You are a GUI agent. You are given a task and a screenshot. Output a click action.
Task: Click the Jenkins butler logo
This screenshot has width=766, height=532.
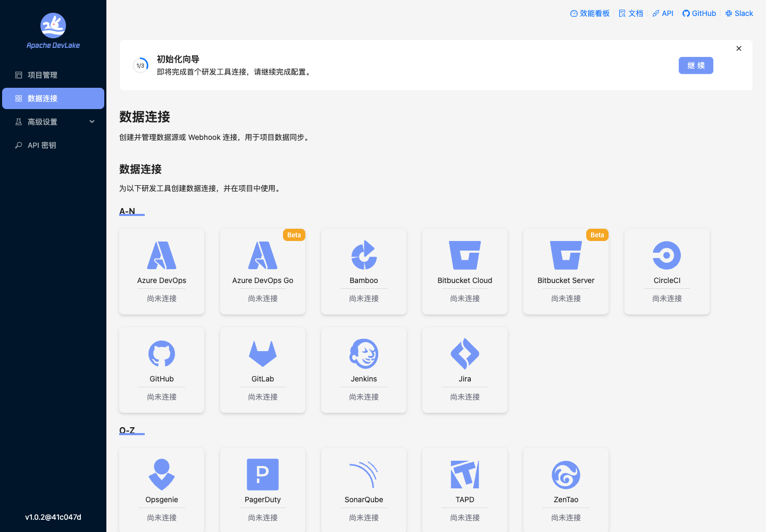[364, 354]
